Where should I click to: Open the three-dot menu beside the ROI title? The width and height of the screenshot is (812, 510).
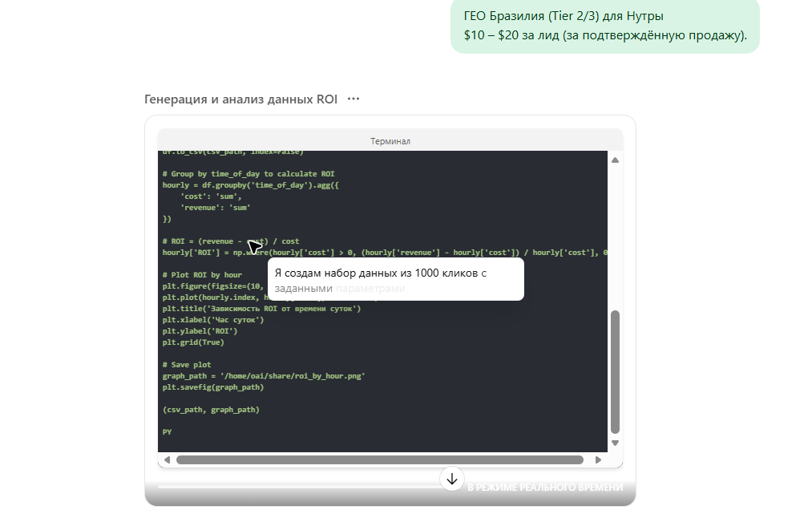coord(353,99)
